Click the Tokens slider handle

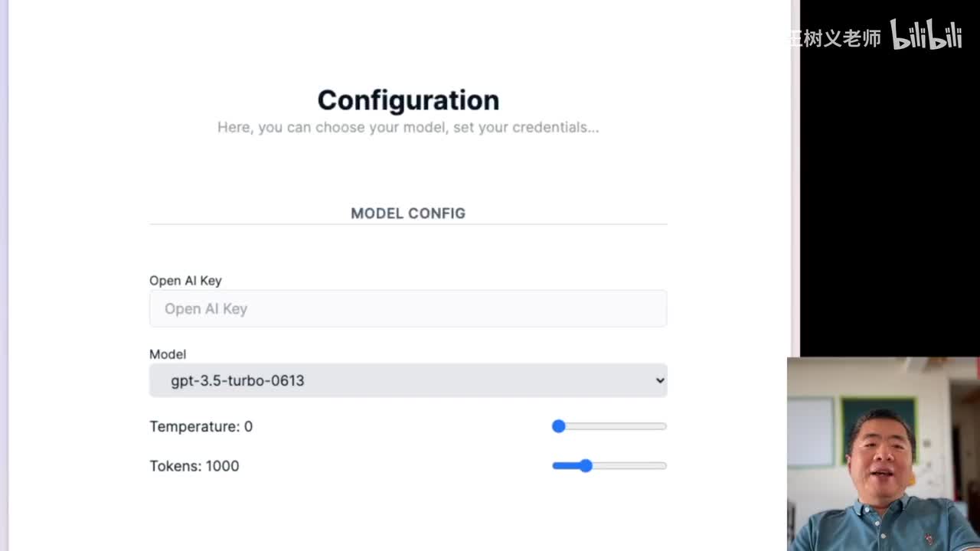tap(586, 465)
